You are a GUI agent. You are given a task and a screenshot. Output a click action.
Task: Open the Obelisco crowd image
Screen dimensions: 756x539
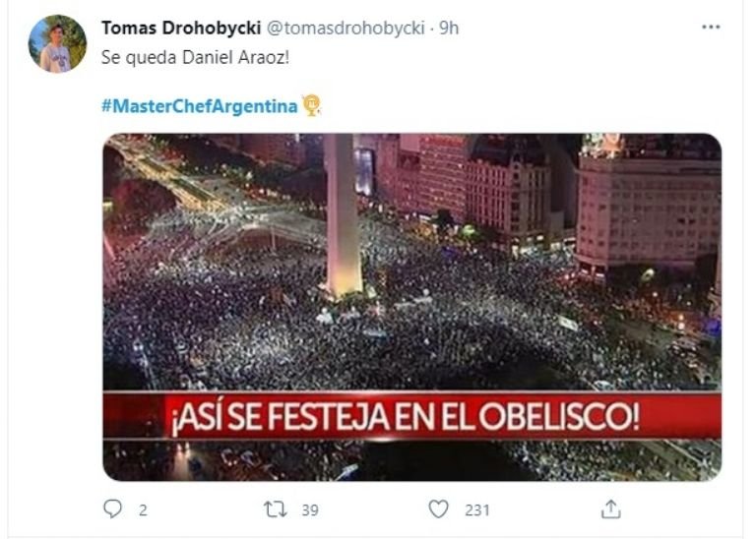(412, 307)
